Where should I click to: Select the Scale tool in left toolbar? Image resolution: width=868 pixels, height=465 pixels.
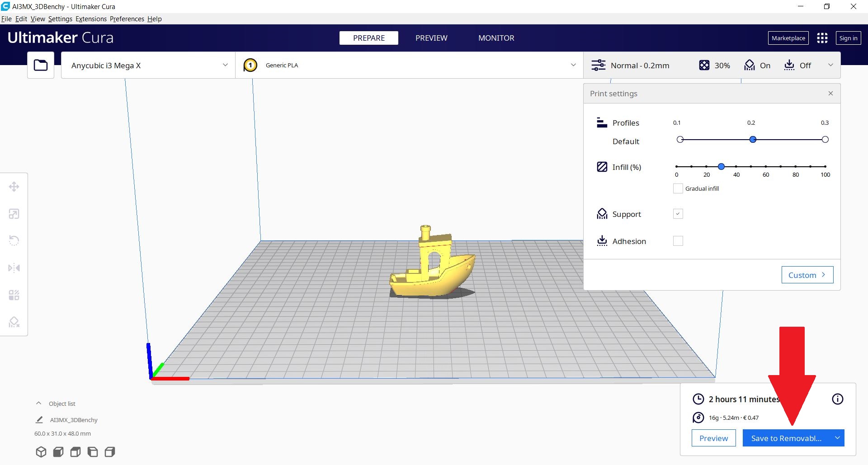point(14,214)
